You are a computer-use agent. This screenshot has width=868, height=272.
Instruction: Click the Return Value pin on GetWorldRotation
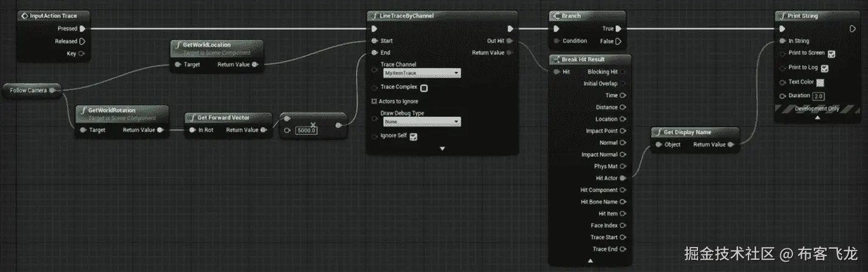[160, 130]
